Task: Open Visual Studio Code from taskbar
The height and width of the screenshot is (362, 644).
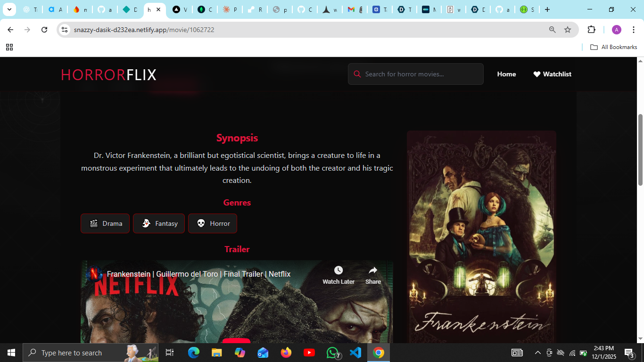Action: click(355, 353)
